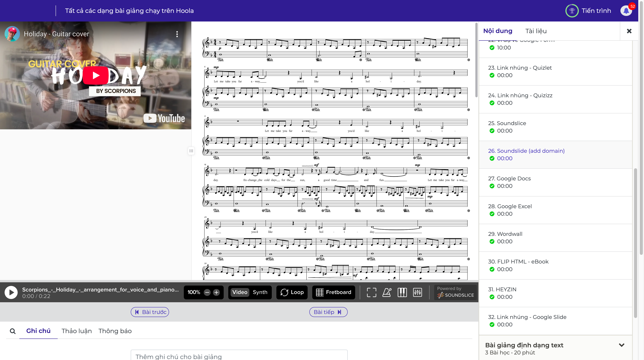Toggle Loop playback
This screenshot has height=360, width=644.
(292, 292)
